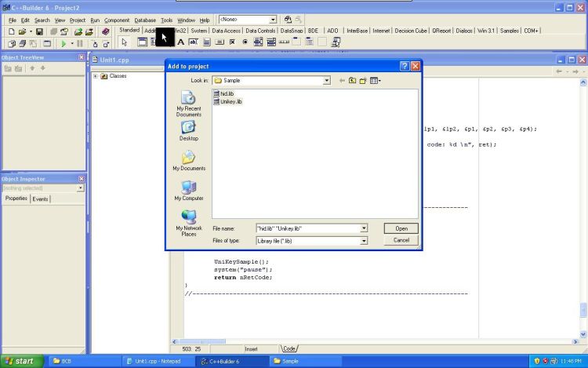Open the Object Inspector selector dropdown
Image resolution: width=588 pixels, height=368 pixels.
coord(80,188)
